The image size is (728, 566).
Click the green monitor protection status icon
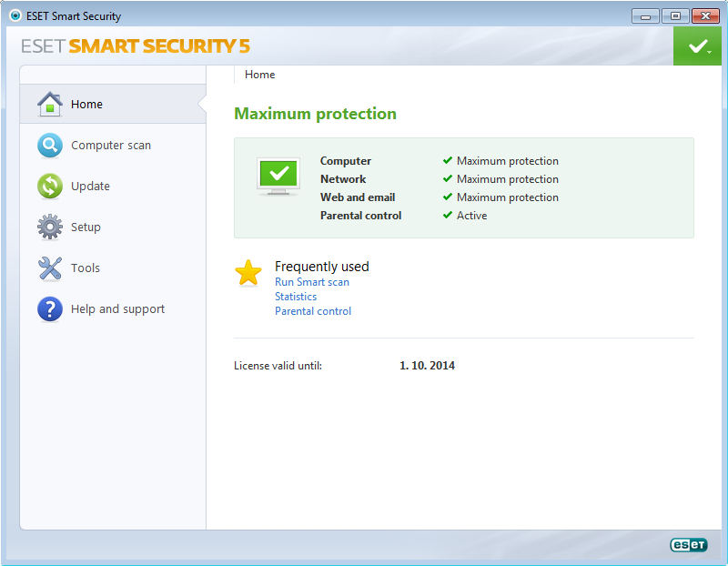coord(278,177)
